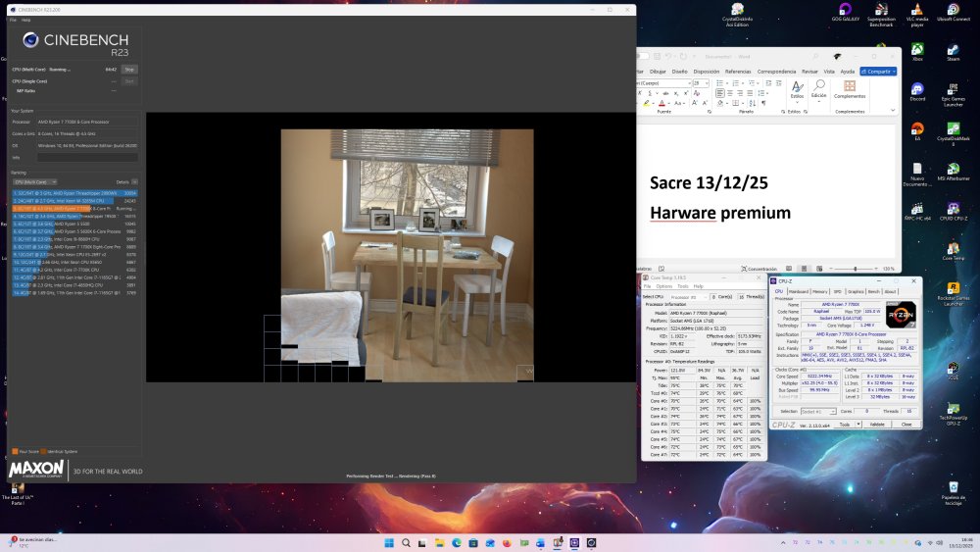Decrease paragraph indent in Word
The image size is (980, 552).
768,83
